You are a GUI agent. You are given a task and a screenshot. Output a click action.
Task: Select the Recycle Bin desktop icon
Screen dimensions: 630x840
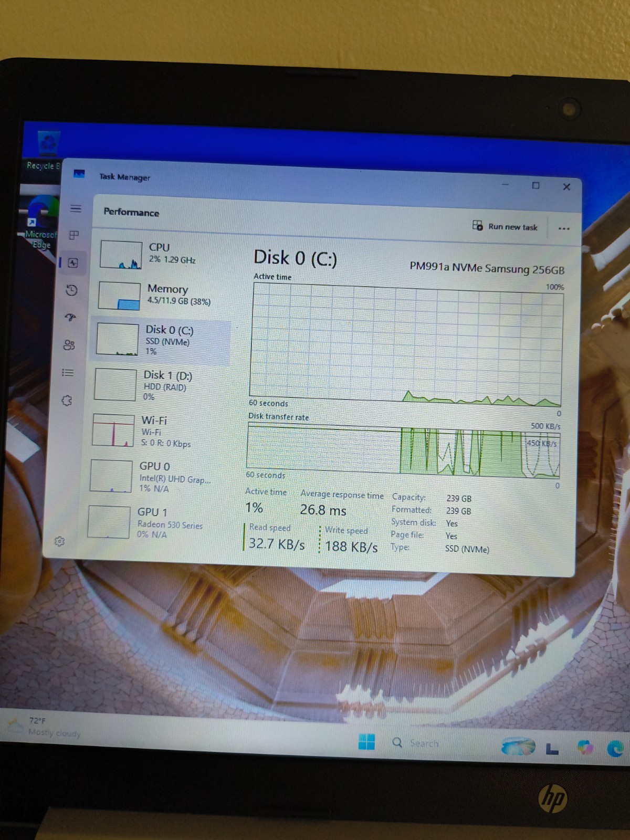click(x=47, y=151)
